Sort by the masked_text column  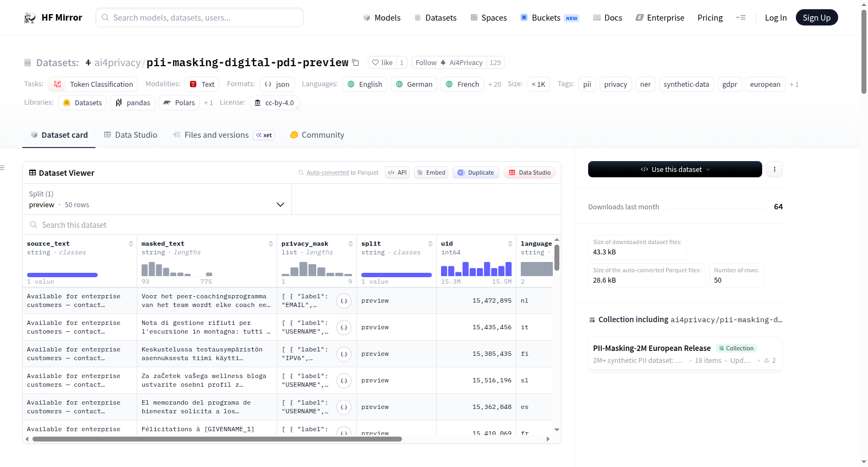tap(271, 244)
